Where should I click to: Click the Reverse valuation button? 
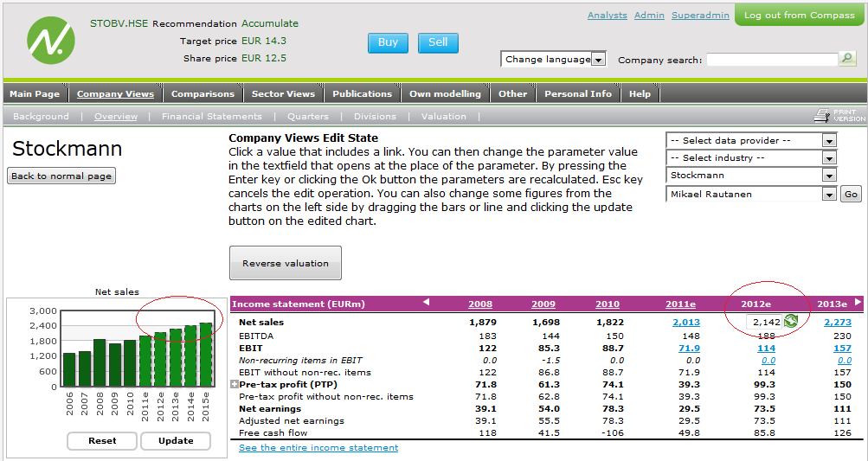click(x=286, y=263)
